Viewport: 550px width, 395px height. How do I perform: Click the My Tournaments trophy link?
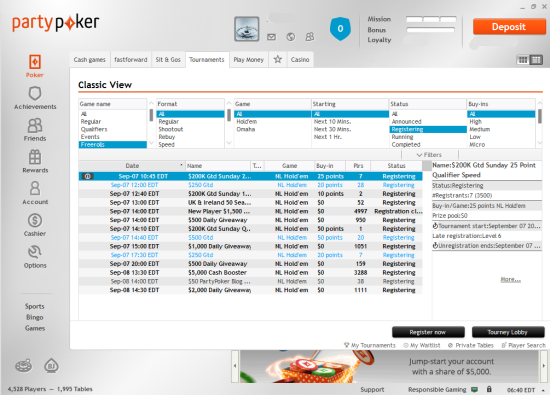point(370,345)
